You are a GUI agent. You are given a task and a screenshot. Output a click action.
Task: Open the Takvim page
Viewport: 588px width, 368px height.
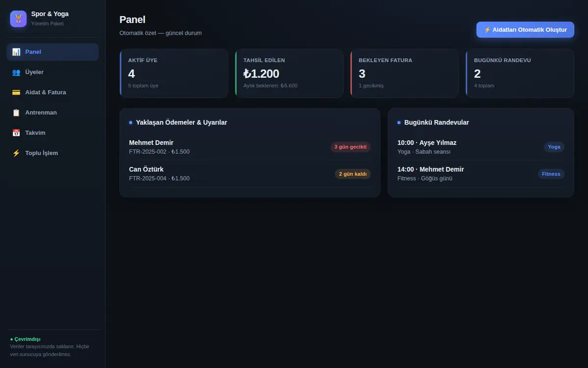[x=52, y=132]
